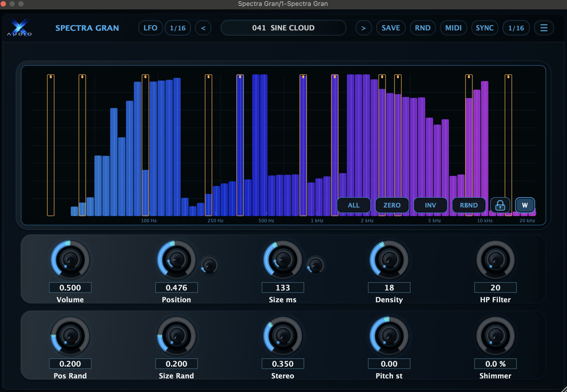Click the 2 kHz frequency label
This screenshot has height=392, width=567.
(367, 220)
